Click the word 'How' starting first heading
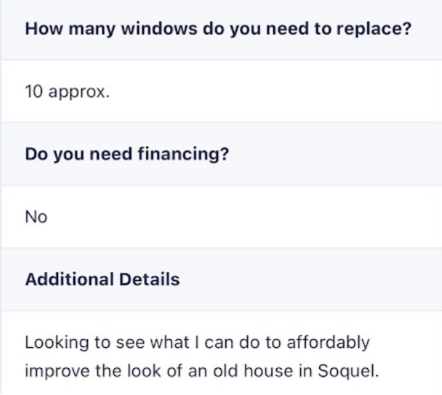 tap(44, 29)
